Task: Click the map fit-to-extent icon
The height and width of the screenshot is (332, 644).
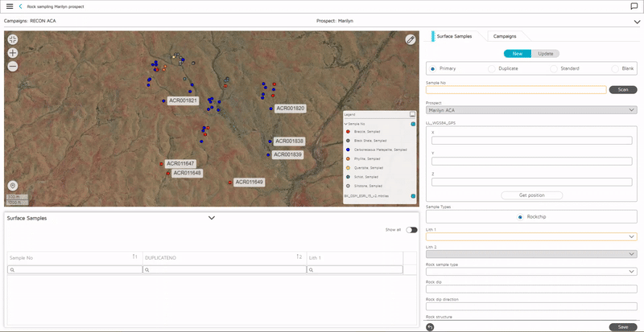Action: [13, 39]
